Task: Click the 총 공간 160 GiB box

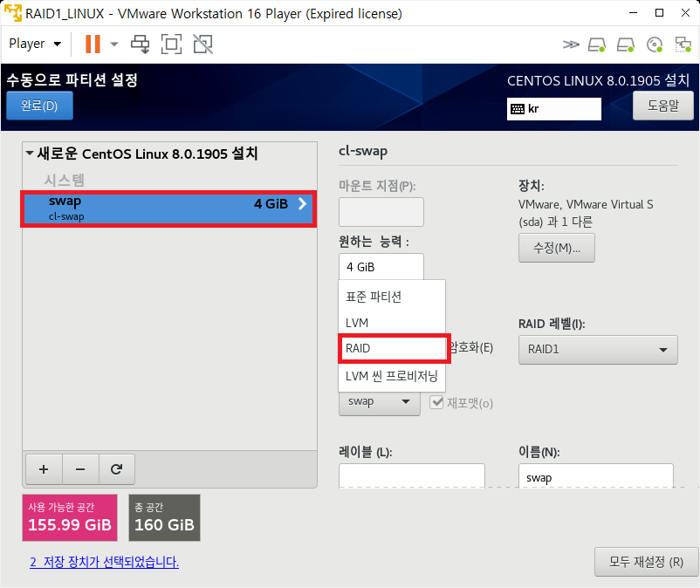Action: (x=164, y=517)
